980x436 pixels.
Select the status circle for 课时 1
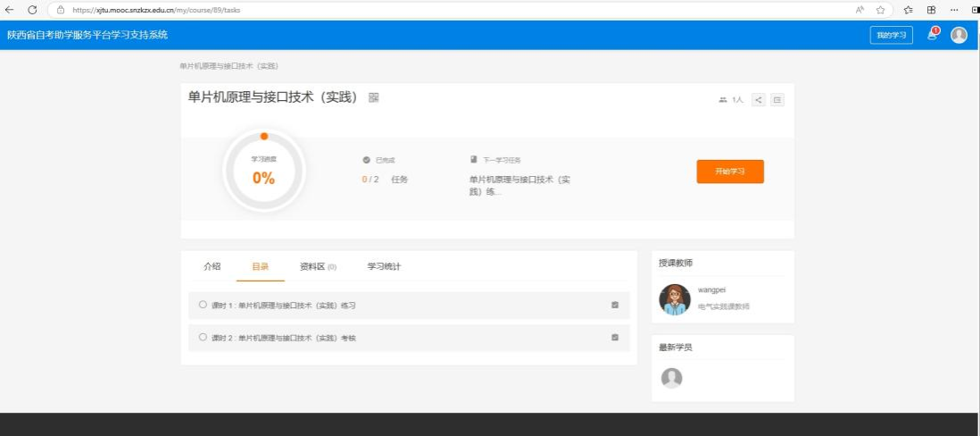point(203,305)
